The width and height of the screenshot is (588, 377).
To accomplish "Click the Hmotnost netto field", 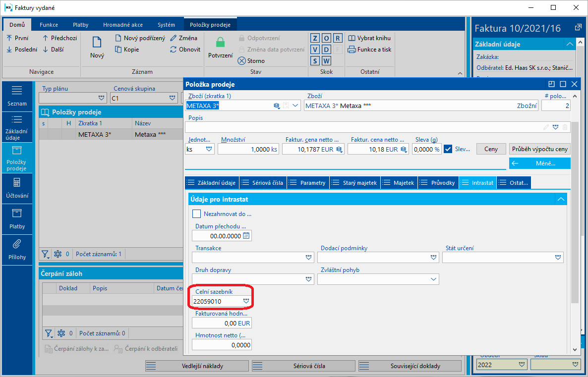I will (x=222, y=345).
